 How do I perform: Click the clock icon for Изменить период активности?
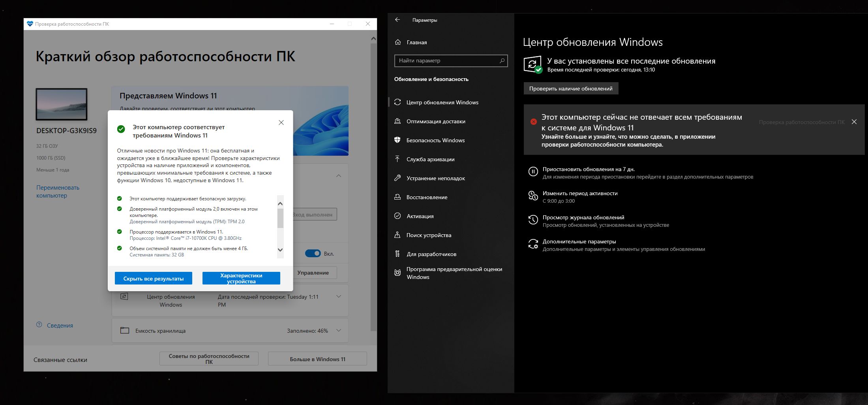(533, 196)
